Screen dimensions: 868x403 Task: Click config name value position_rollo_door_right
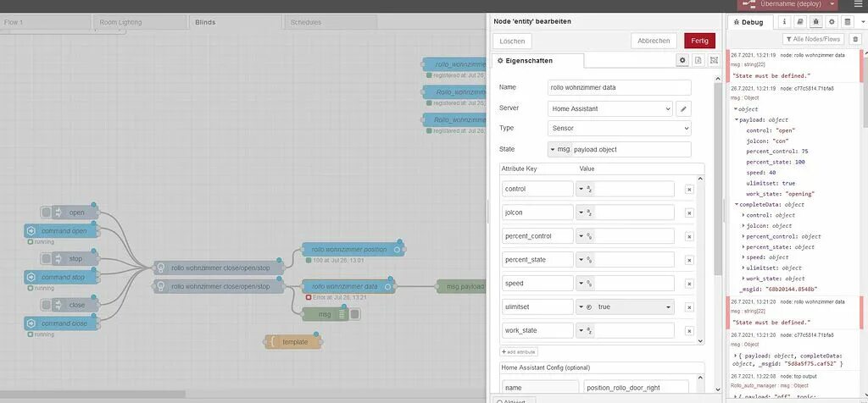tap(636, 388)
